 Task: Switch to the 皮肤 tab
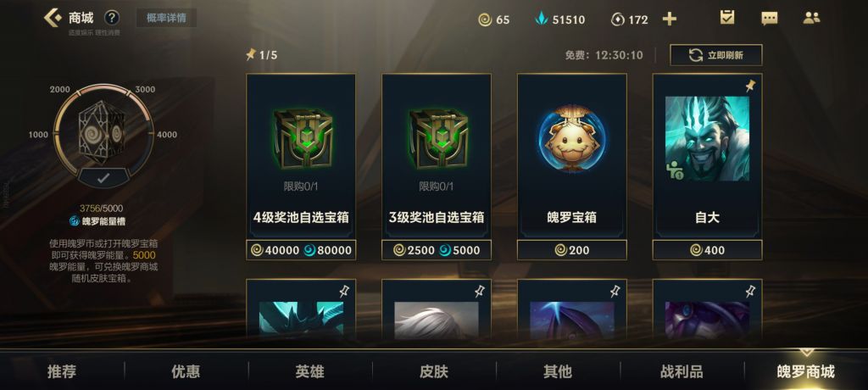[433, 371]
